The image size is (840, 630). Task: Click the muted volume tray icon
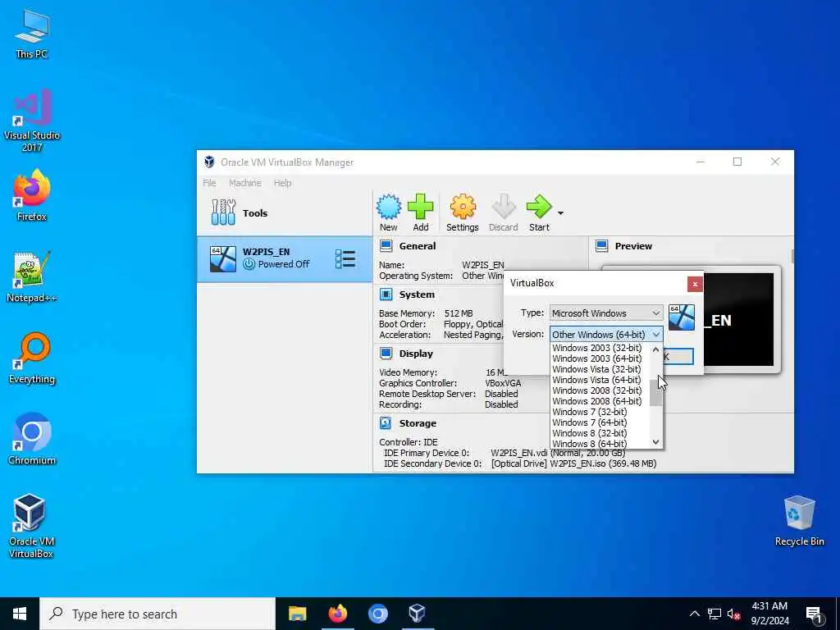[734, 614]
